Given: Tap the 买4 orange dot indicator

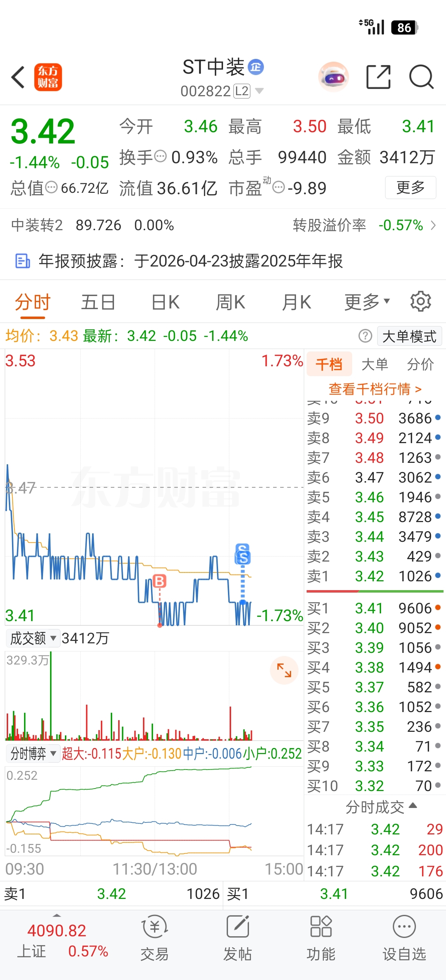Looking at the screenshot, I should (x=438, y=667).
